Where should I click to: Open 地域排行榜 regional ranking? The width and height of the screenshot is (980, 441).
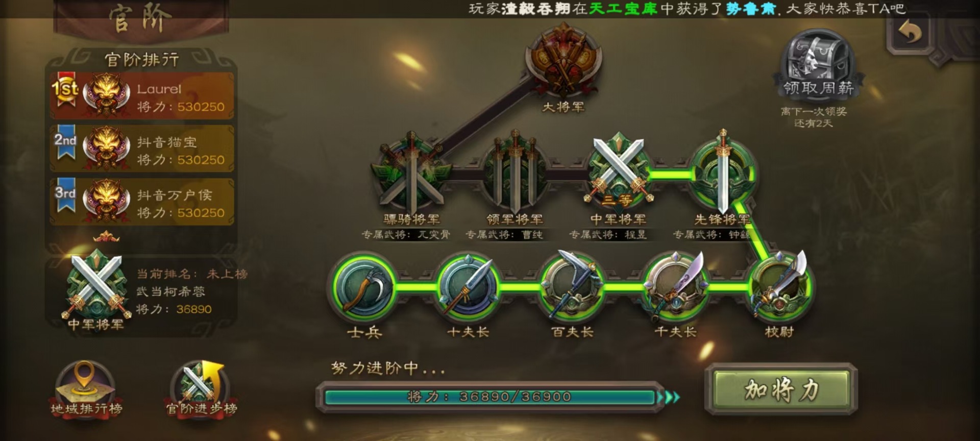[x=86, y=388]
